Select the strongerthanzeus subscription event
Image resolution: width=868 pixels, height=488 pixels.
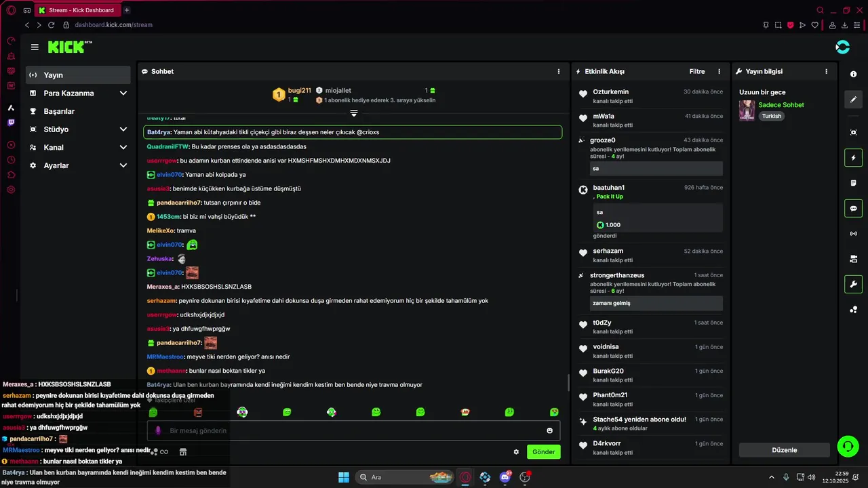[x=651, y=291]
